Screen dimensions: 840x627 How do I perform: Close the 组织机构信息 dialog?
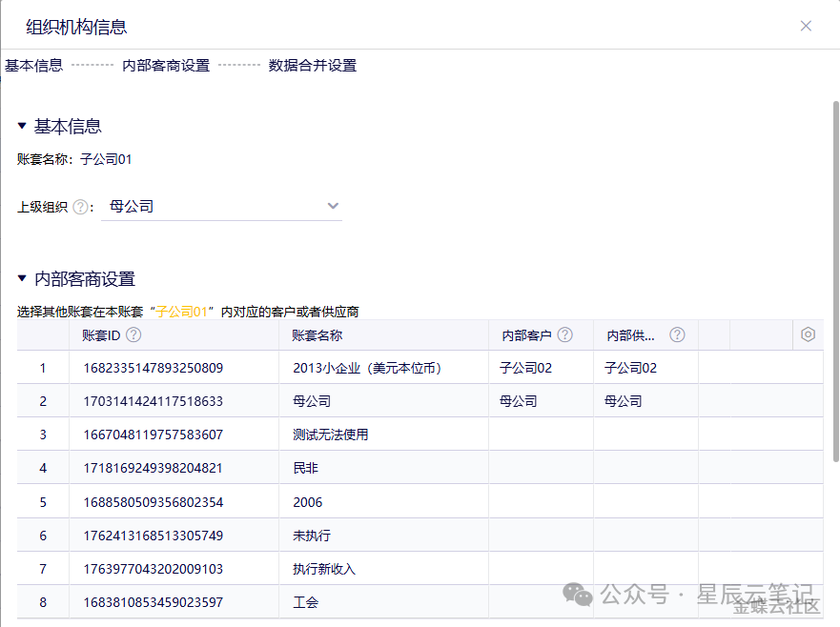(806, 26)
